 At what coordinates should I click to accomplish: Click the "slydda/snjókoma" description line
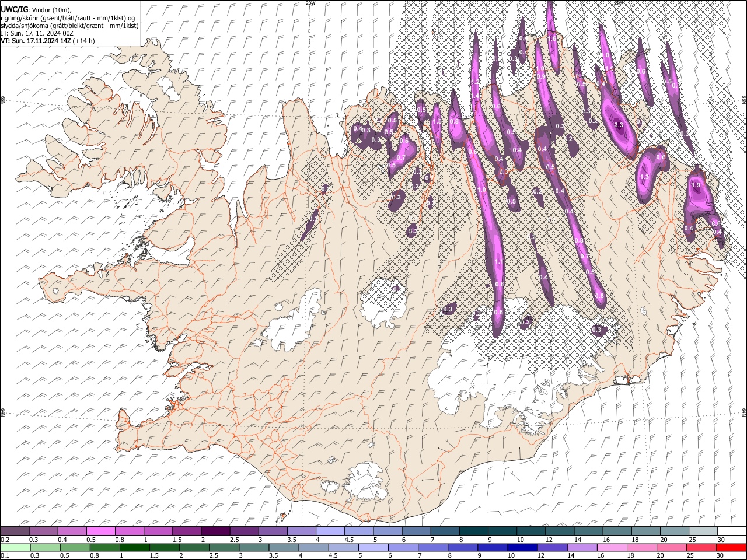click(69, 26)
